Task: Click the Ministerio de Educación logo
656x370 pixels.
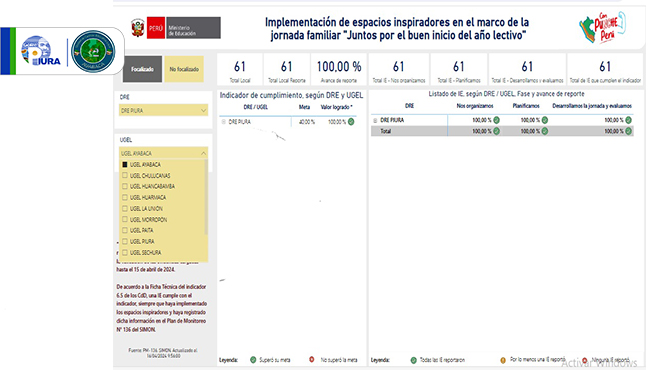Action: (x=193, y=28)
